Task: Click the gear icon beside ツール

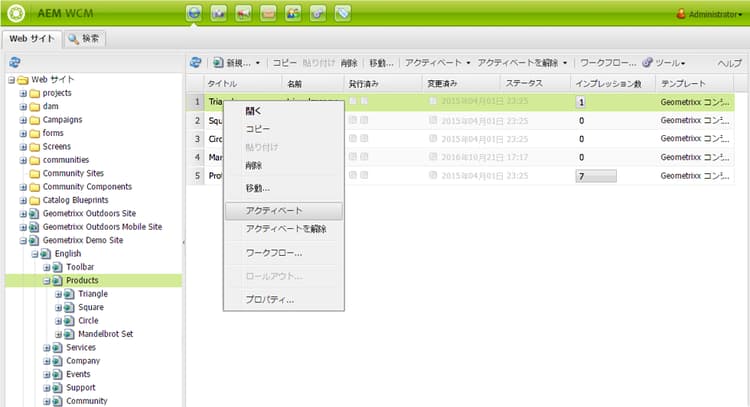Action: pyautogui.click(x=648, y=62)
